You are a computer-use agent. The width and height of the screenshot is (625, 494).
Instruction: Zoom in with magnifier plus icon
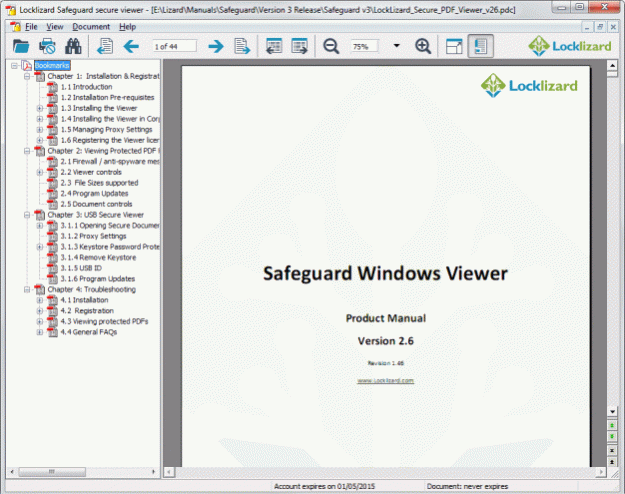[423, 46]
